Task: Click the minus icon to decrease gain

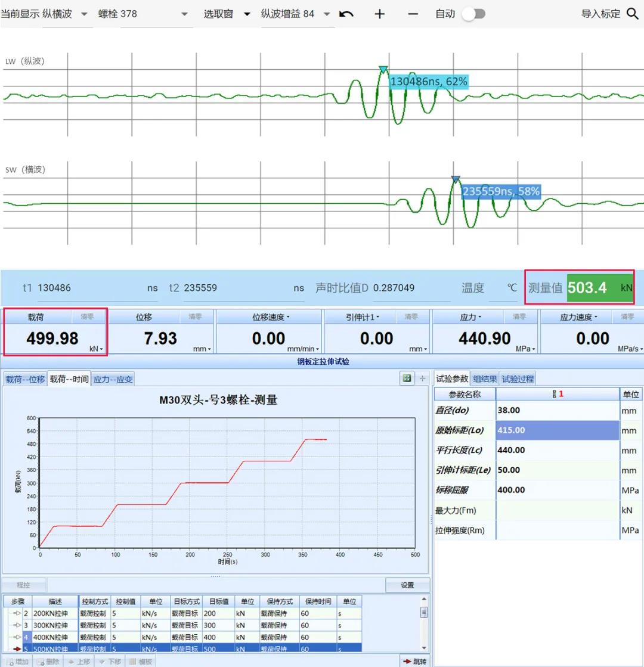Action: tap(413, 14)
